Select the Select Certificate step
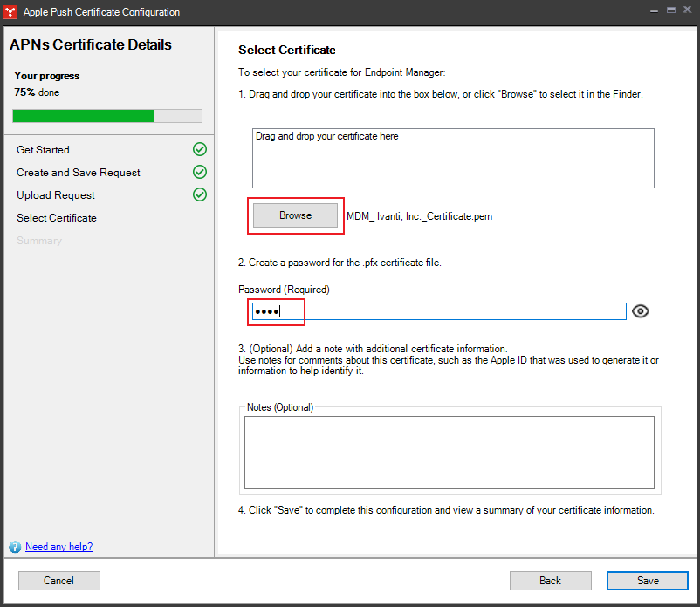Screen dimensions: 700x607 (57, 218)
